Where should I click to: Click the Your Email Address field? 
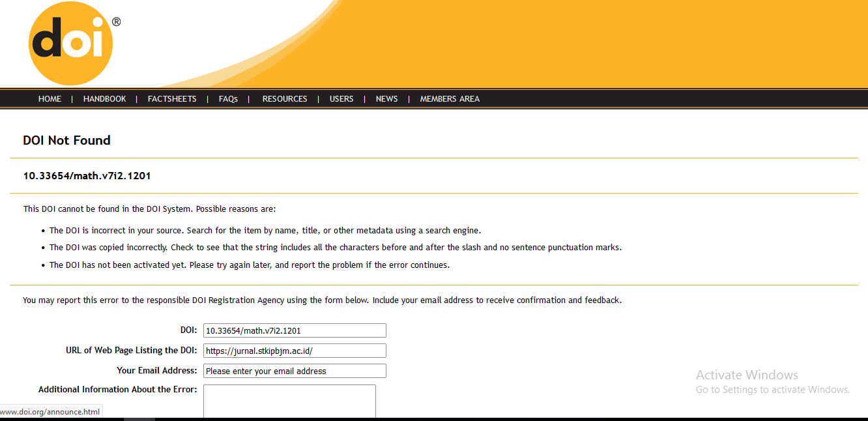pyautogui.click(x=295, y=371)
